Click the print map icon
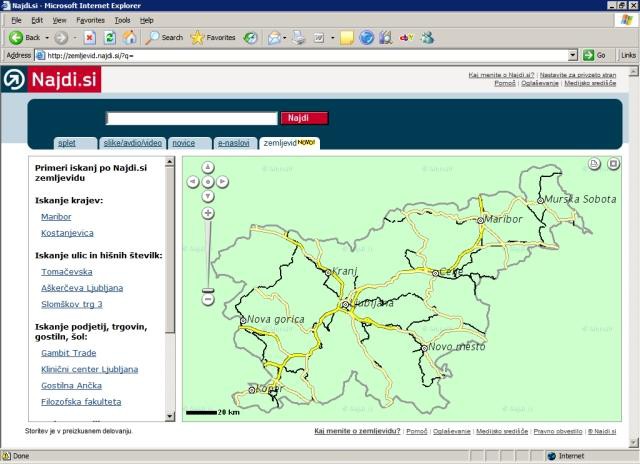 [x=594, y=163]
